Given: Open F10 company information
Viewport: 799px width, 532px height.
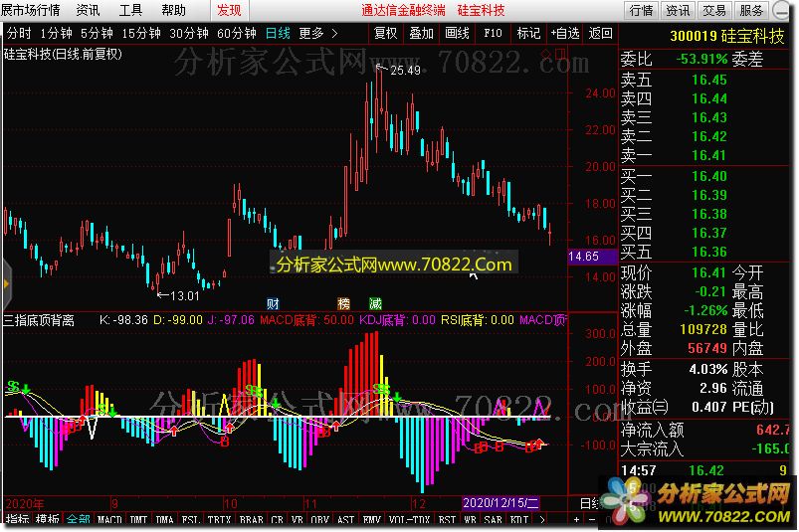Looking at the screenshot, I should click(x=493, y=33).
